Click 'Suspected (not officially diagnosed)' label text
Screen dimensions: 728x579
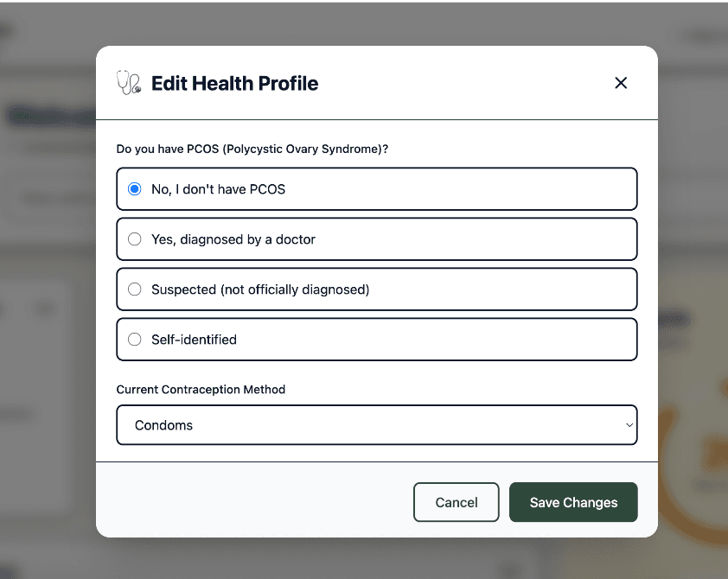pyautogui.click(x=260, y=289)
